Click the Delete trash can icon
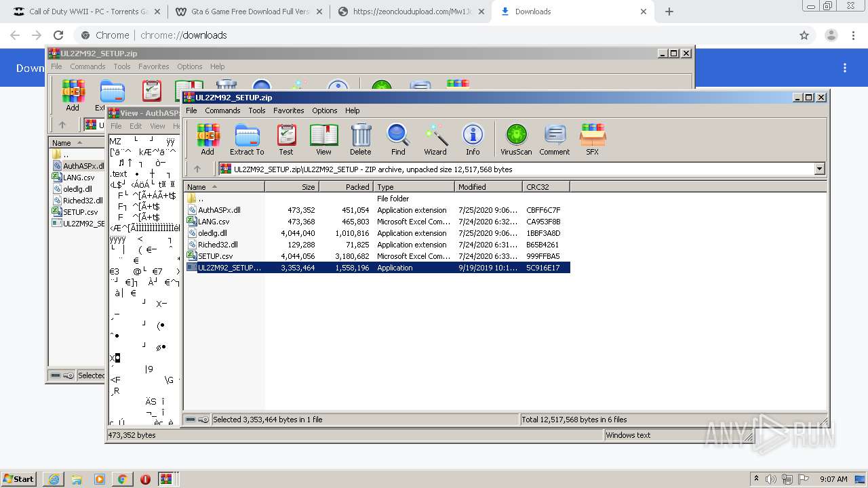 pyautogui.click(x=361, y=140)
